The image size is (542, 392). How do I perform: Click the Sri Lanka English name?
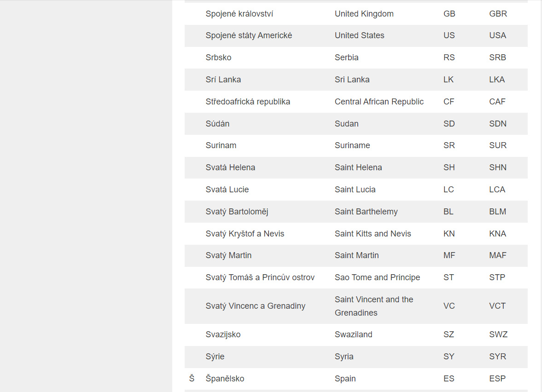click(x=352, y=80)
